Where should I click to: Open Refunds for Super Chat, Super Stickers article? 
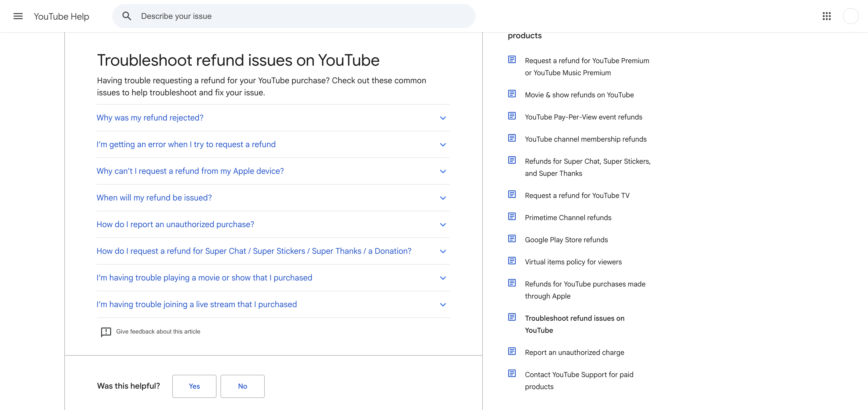(x=588, y=167)
